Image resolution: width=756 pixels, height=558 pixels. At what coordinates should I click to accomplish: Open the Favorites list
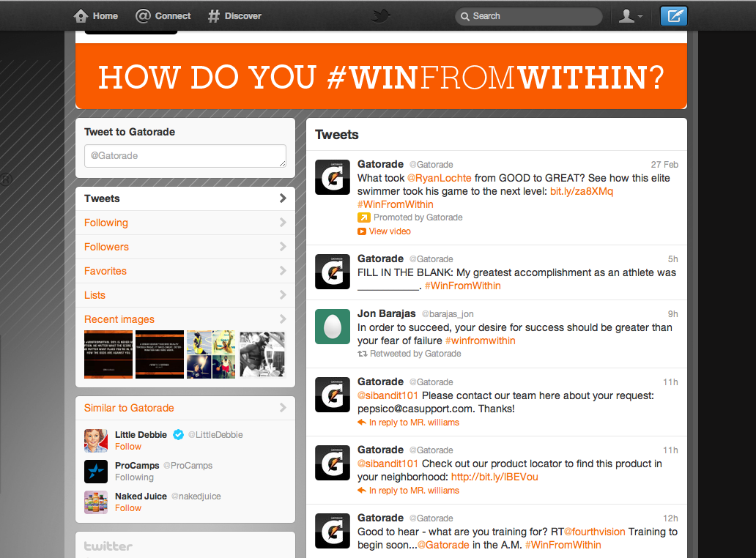click(185, 271)
